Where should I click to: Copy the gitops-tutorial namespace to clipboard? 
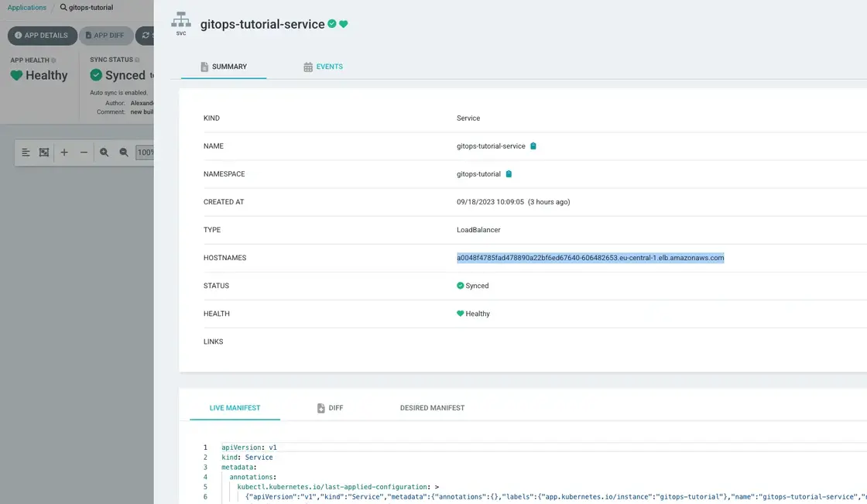pyautogui.click(x=509, y=174)
